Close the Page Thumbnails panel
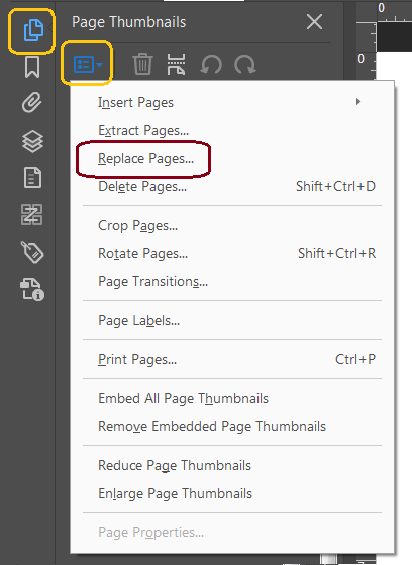 [x=314, y=22]
